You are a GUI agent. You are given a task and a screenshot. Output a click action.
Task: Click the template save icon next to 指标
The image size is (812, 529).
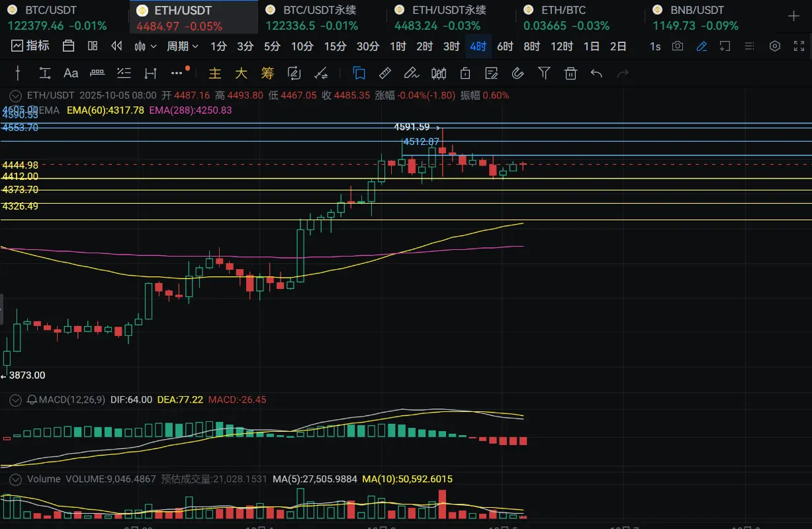pyautogui.click(x=68, y=46)
